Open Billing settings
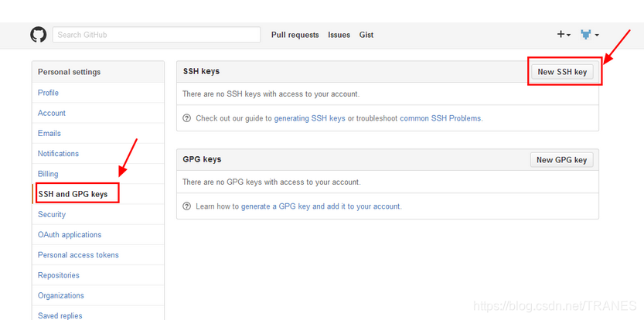Screen dimensions: 644x320 98,174
